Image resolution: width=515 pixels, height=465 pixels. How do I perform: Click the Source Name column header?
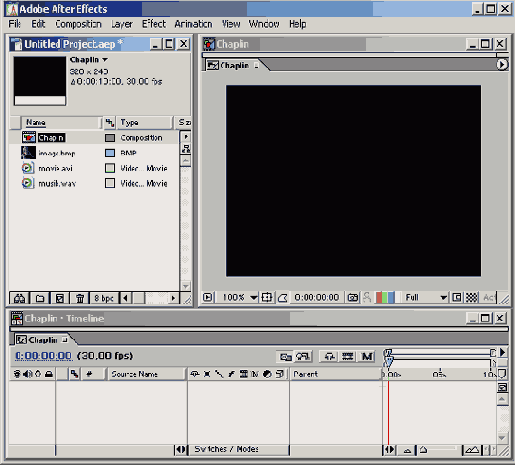(x=146, y=374)
